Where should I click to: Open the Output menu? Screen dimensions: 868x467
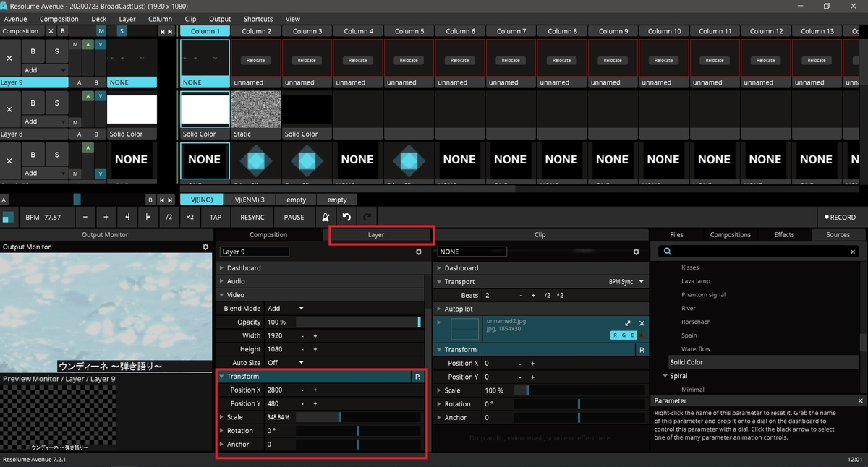pos(220,19)
